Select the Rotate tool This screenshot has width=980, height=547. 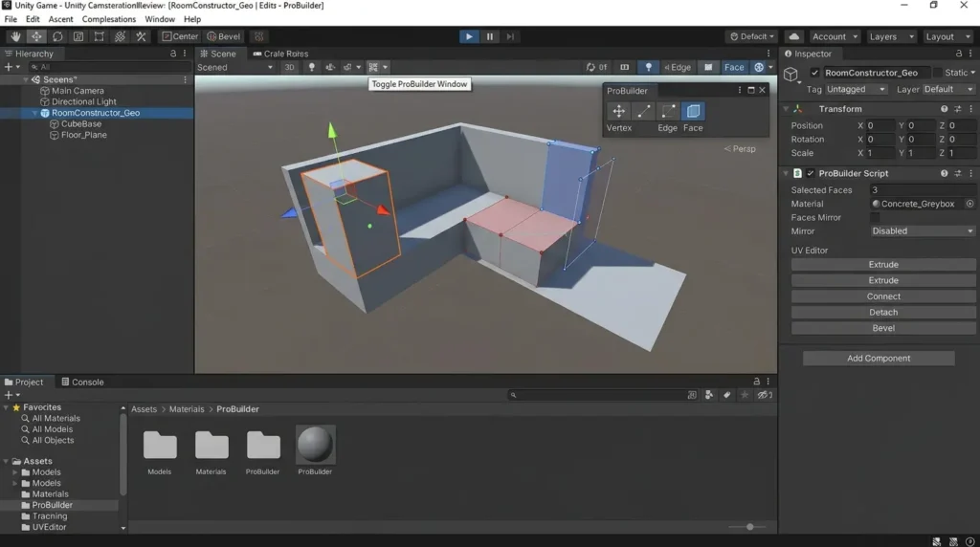click(x=57, y=36)
